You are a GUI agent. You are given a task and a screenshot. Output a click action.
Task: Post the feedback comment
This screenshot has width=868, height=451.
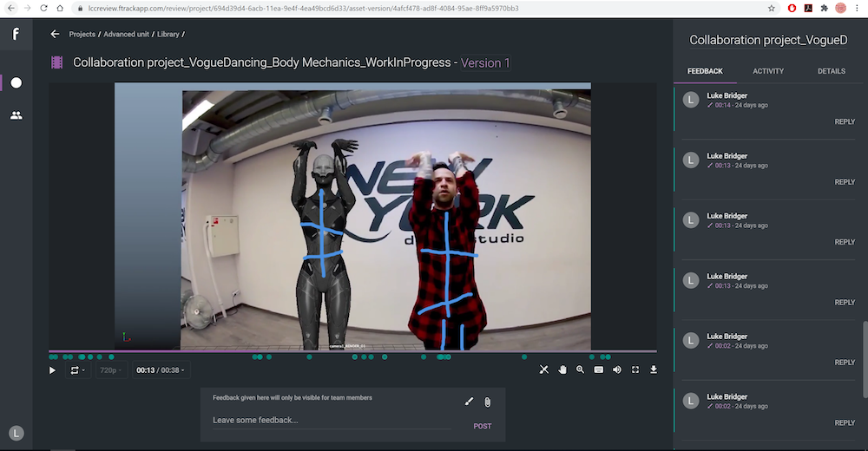point(482,426)
